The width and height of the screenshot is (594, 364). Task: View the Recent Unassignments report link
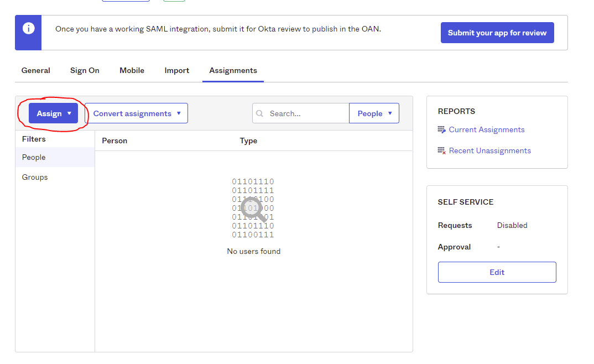click(489, 151)
